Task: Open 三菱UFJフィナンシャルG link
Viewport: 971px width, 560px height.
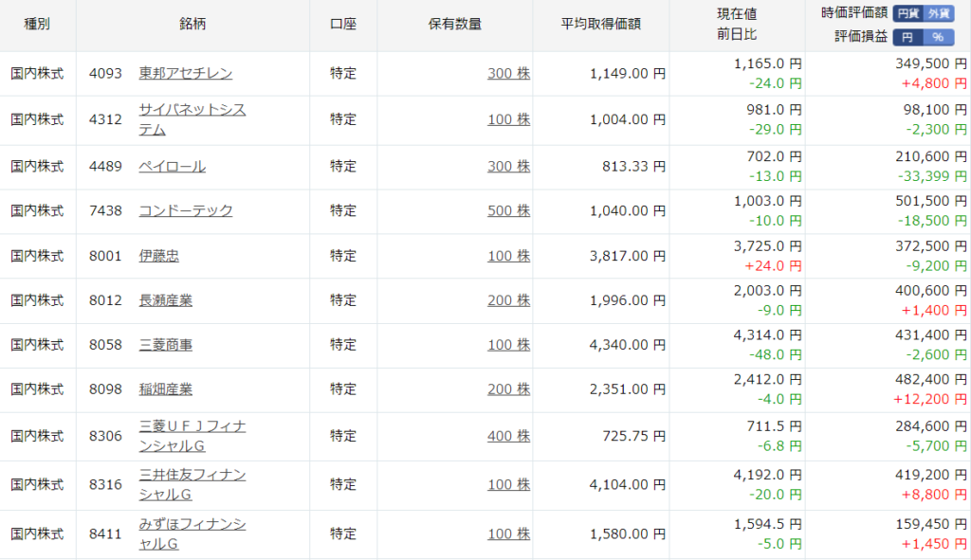Action: (x=192, y=436)
